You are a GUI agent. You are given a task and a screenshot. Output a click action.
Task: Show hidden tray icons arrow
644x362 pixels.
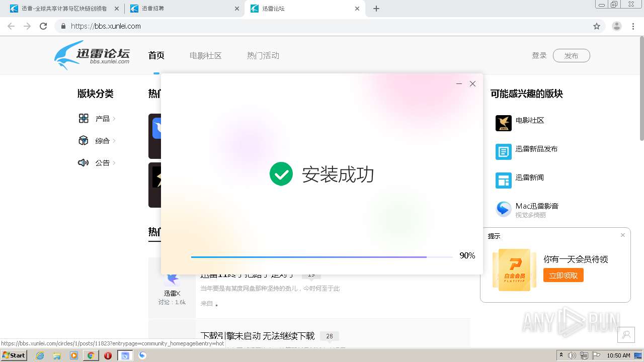point(561,355)
